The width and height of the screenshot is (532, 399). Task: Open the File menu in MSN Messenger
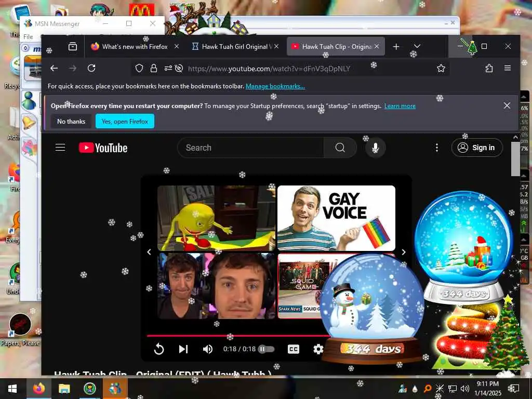point(28,37)
